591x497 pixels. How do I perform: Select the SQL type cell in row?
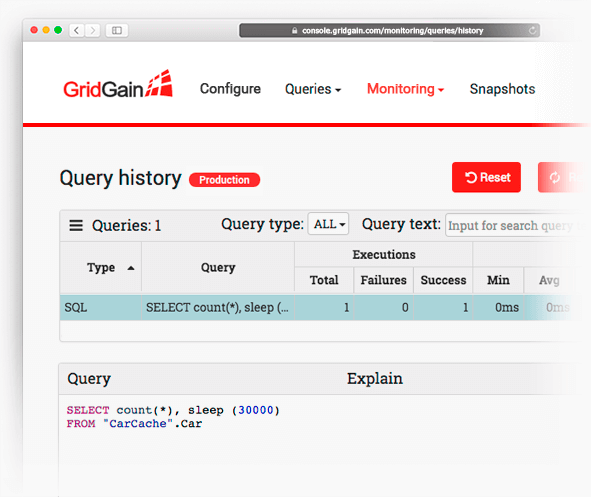[x=101, y=307]
